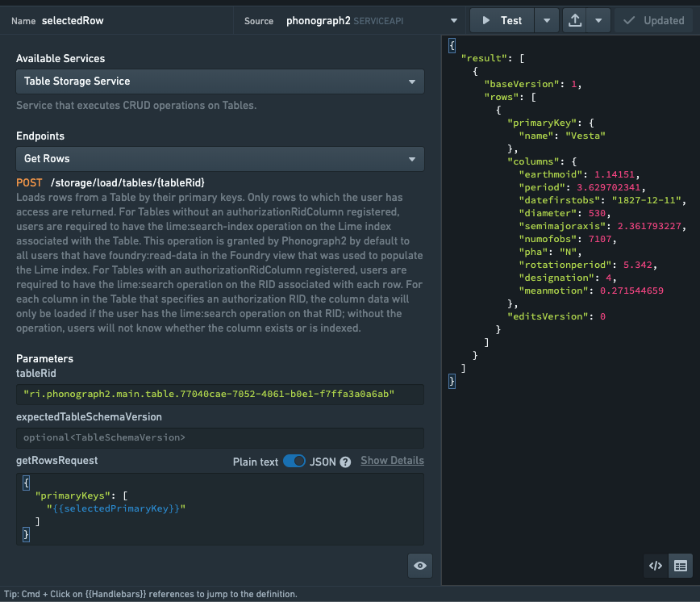Switch to raw code view icon
The height and width of the screenshot is (602, 700).
coord(656,566)
